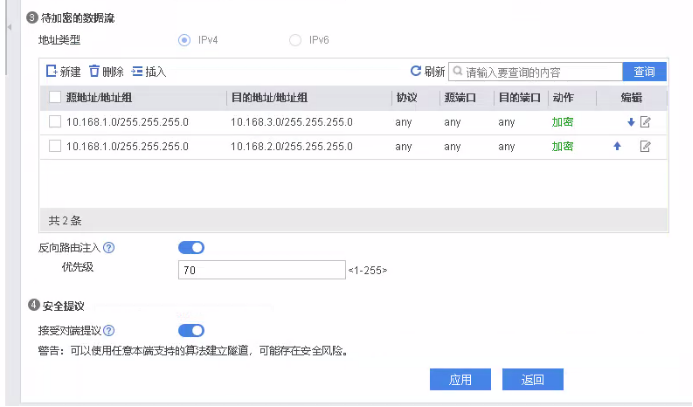This screenshot has height=407, width=693.
Task: Click the 刷新 (Refresh) icon
Action: [416, 72]
